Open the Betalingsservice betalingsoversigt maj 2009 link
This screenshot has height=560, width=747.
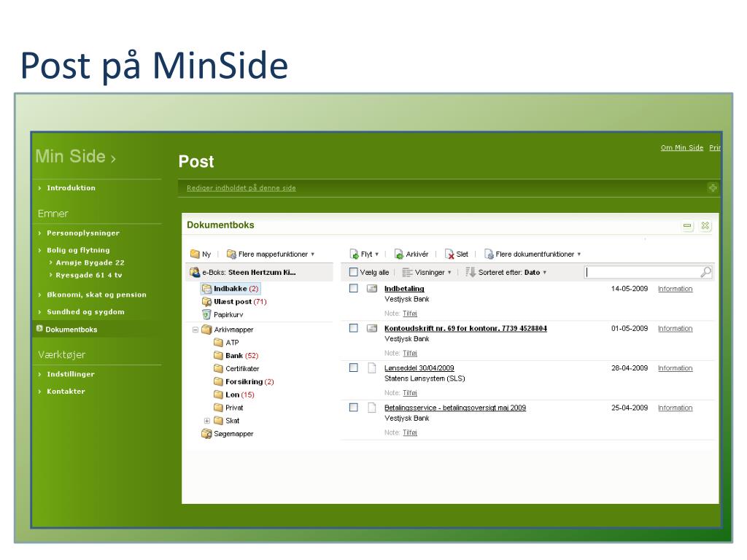point(455,408)
